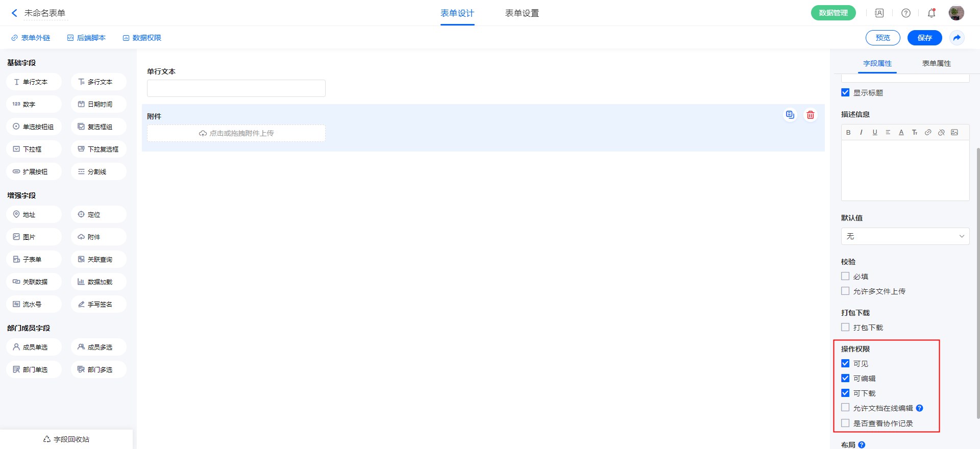Click help icon beside 允许文档在线编辑
The height and width of the screenshot is (449, 980).
click(919, 408)
